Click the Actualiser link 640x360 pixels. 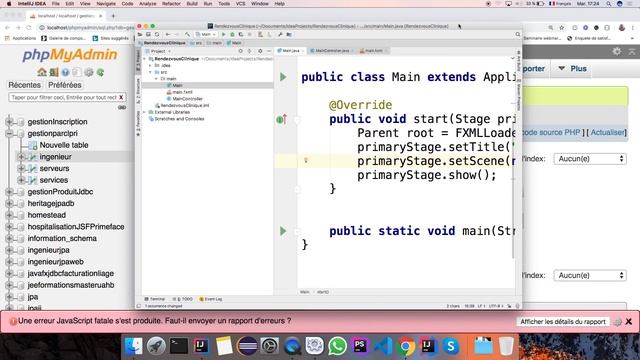coord(607,132)
